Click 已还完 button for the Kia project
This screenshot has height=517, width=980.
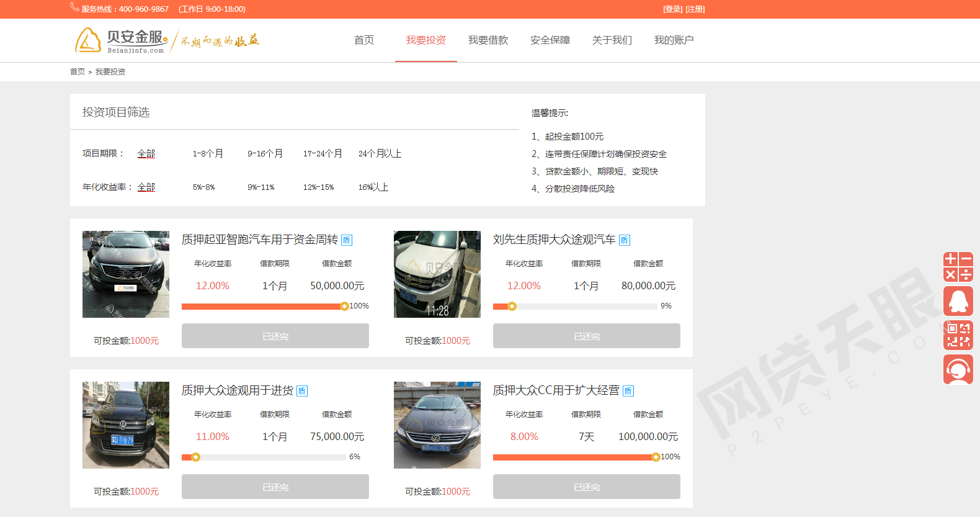click(275, 336)
